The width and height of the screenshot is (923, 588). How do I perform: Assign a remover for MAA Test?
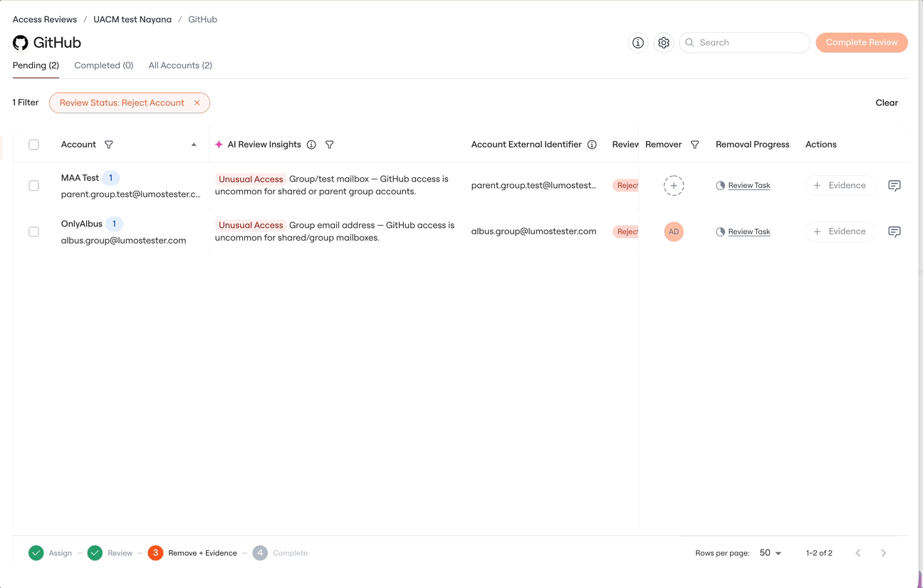pyautogui.click(x=674, y=186)
